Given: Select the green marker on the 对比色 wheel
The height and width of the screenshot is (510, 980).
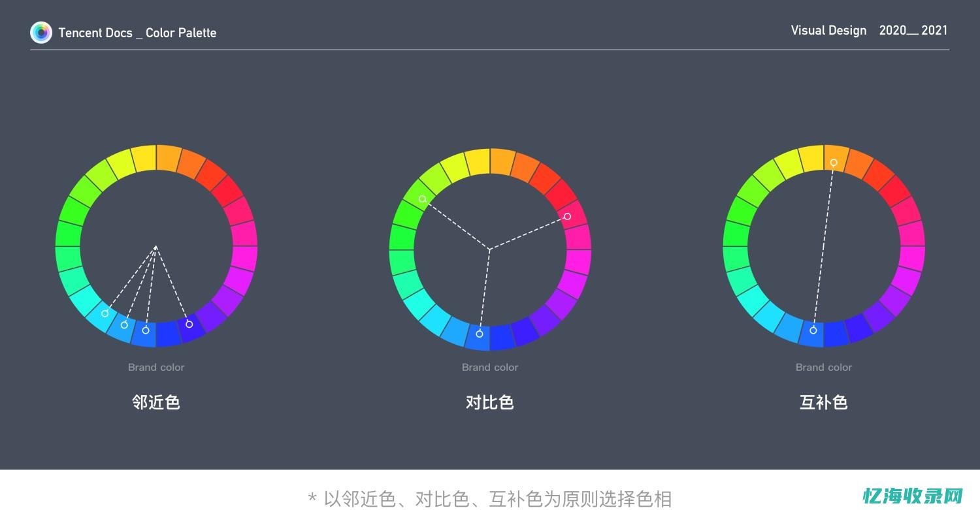Looking at the screenshot, I should coord(423,199).
